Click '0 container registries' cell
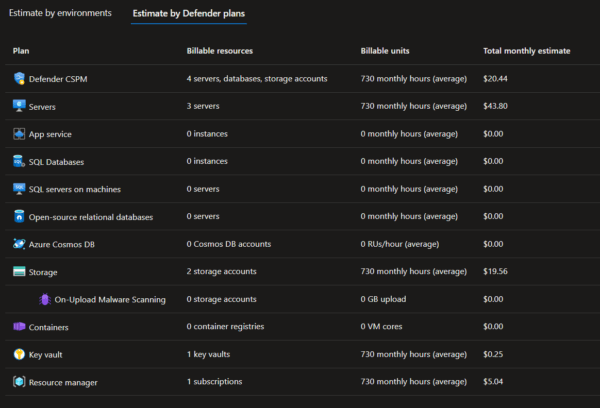Viewport: 600px width, 408px height. pos(225,326)
